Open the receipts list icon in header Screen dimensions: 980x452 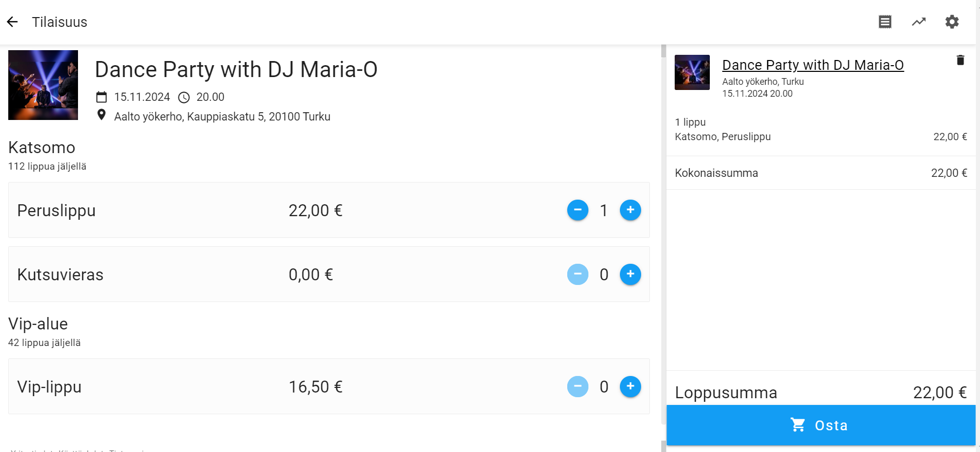pos(885,22)
